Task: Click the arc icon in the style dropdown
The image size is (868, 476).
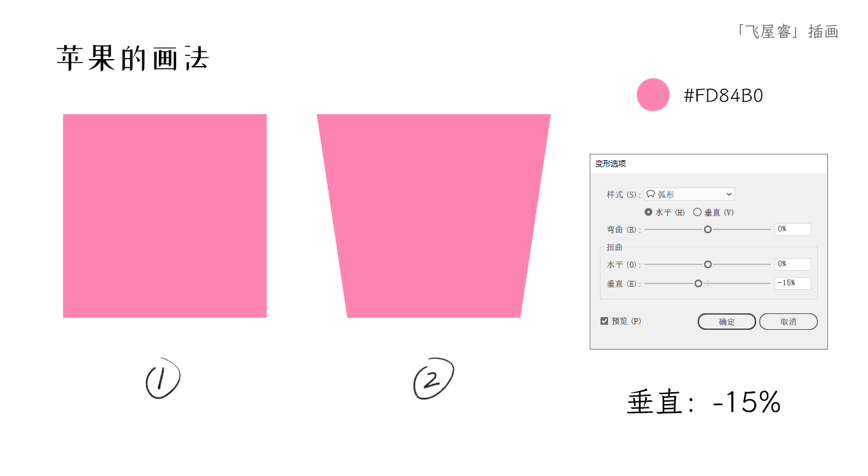Action: coord(651,194)
